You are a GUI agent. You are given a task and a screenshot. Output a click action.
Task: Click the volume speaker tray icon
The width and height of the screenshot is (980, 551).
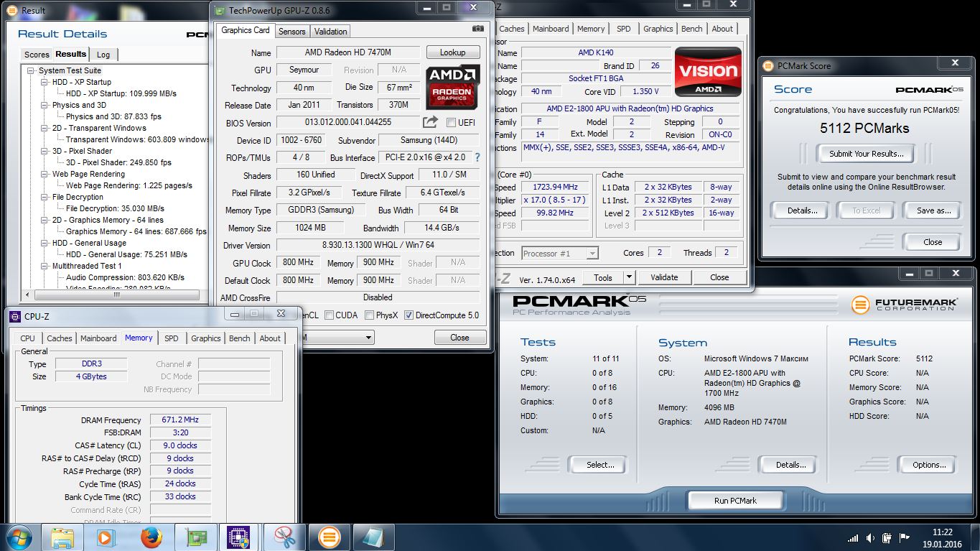tap(870, 538)
